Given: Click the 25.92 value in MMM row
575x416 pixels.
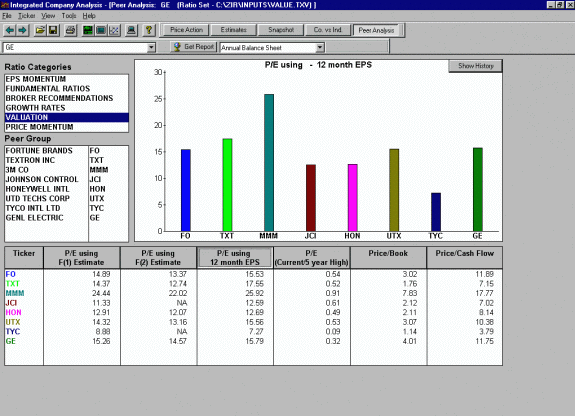Looking at the screenshot, I should pos(254,293).
